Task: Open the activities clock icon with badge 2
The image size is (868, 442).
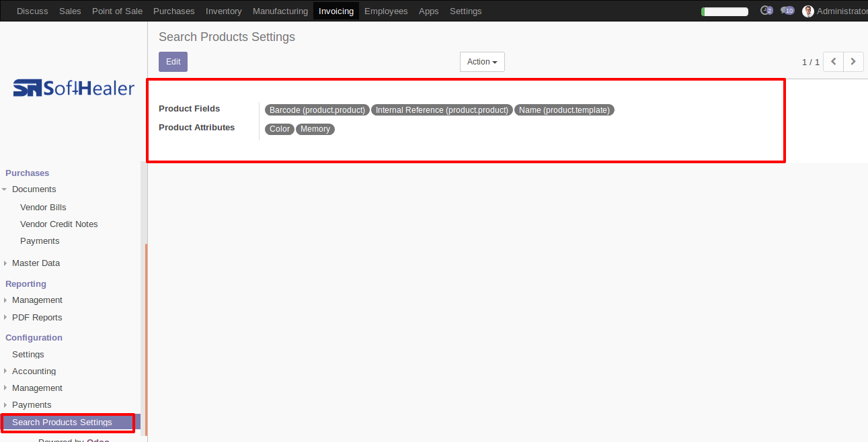Action: pyautogui.click(x=766, y=11)
